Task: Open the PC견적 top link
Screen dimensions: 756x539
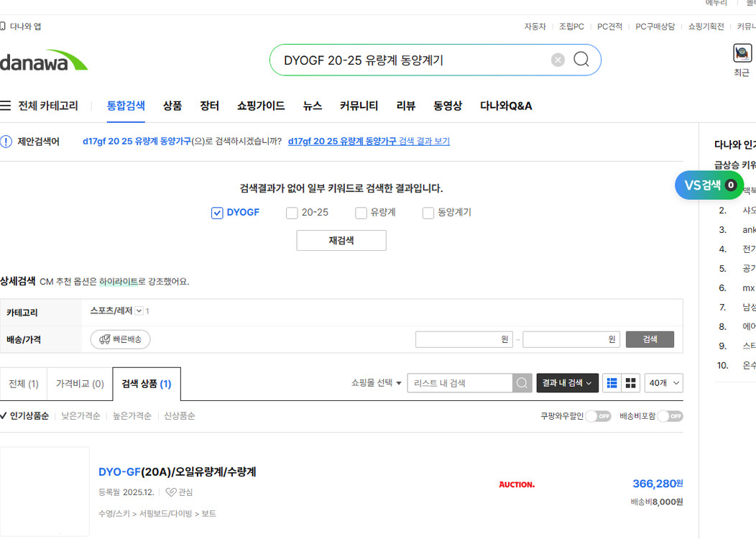Action: pyautogui.click(x=610, y=27)
